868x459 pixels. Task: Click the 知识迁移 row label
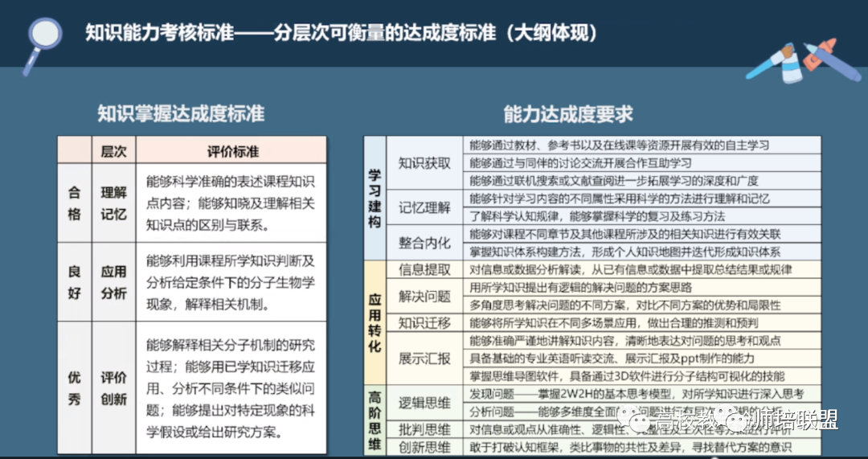[x=424, y=322]
